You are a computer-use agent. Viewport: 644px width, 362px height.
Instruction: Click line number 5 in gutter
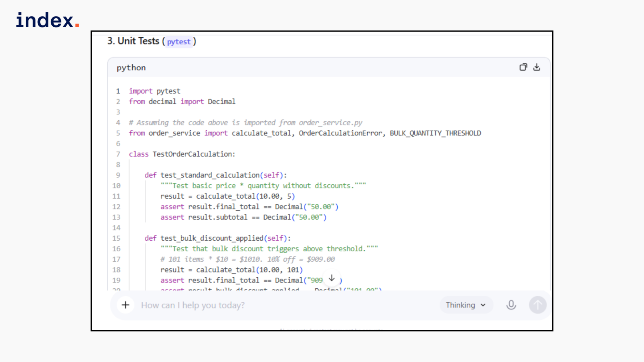click(x=118, y=133)
